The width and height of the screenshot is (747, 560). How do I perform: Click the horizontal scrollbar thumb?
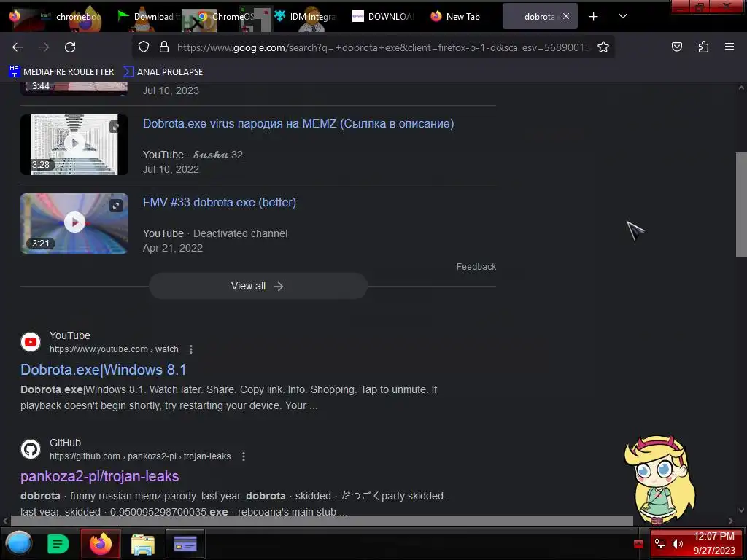(x=321, y=521)
